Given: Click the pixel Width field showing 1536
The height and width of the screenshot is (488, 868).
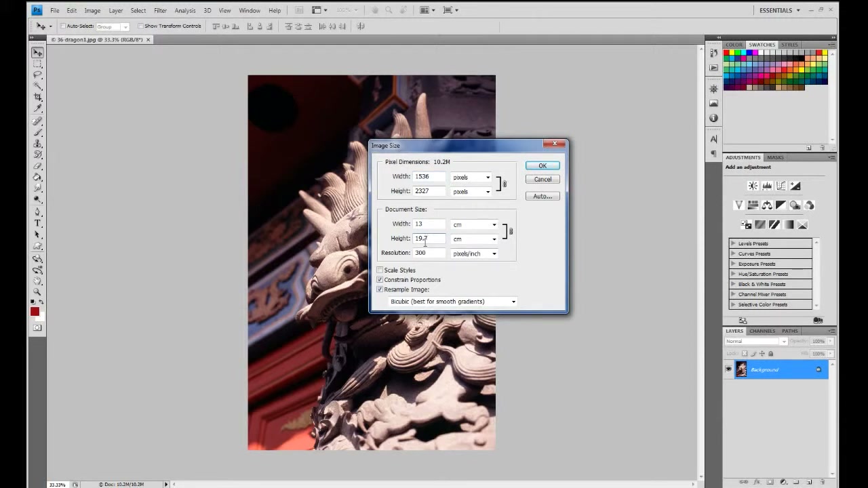Looking at the screenshot, I should coord(429,176).
